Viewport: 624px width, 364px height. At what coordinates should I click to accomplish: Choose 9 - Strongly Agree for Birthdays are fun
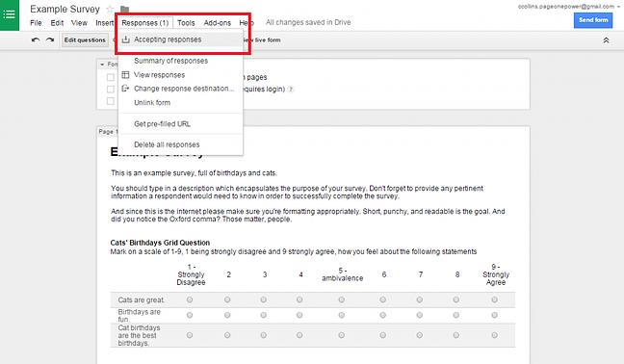point(494,315)
